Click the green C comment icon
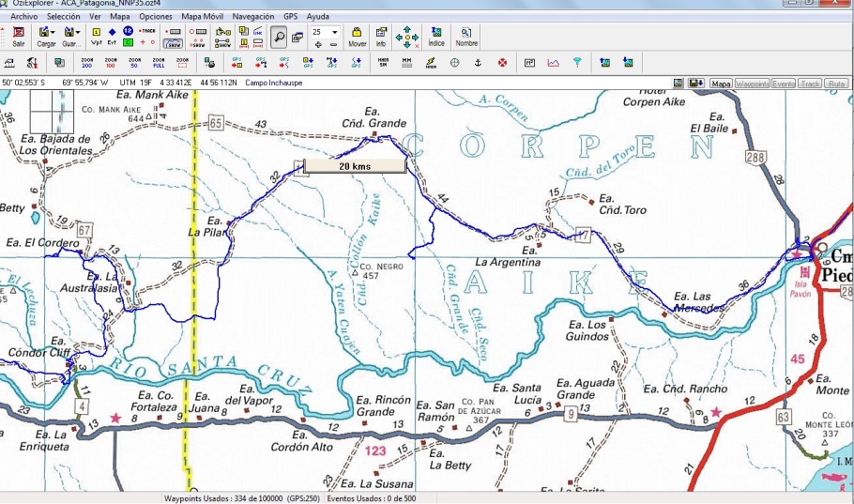Screen dimensions: 854x504 [128, 42]
